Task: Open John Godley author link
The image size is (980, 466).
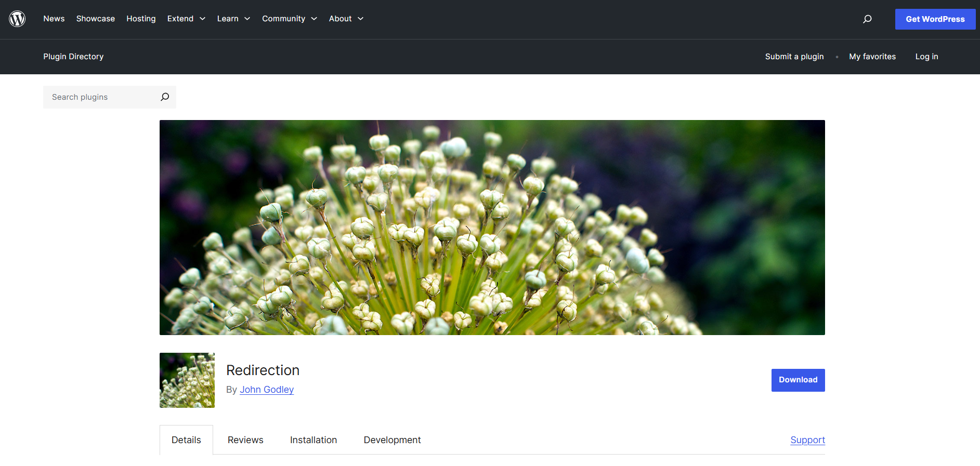Action: tap(267, 390)
